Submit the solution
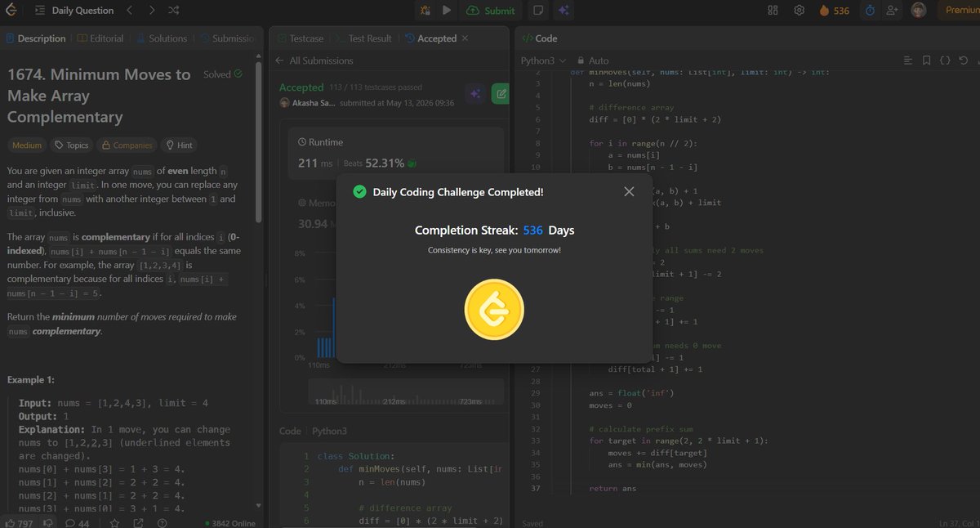The image size is (980, 528). click(491, 11)
